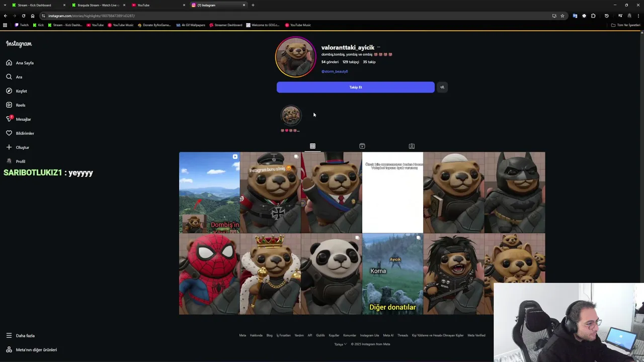Open the tab search dropdown arrow
The height and width of the screenshot is (362, 644).
click(5, 5)
